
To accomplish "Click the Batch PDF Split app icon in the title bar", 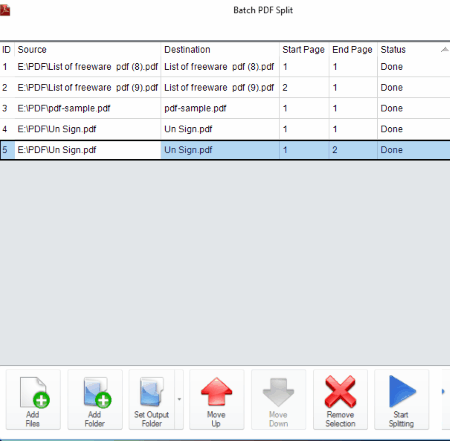I will click(5, 10).
